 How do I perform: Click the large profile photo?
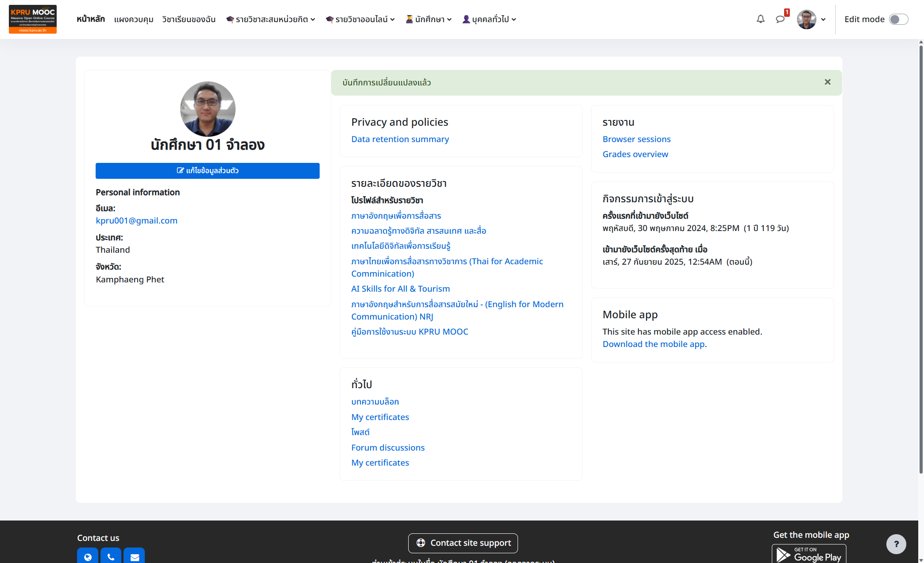click(x=208, y=109)
